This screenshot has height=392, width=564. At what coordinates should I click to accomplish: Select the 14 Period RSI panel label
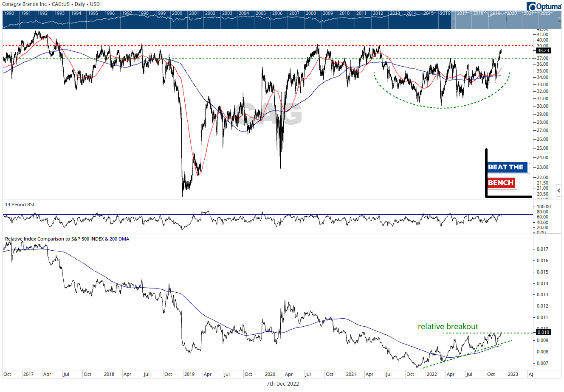click(x=20, y=204)
